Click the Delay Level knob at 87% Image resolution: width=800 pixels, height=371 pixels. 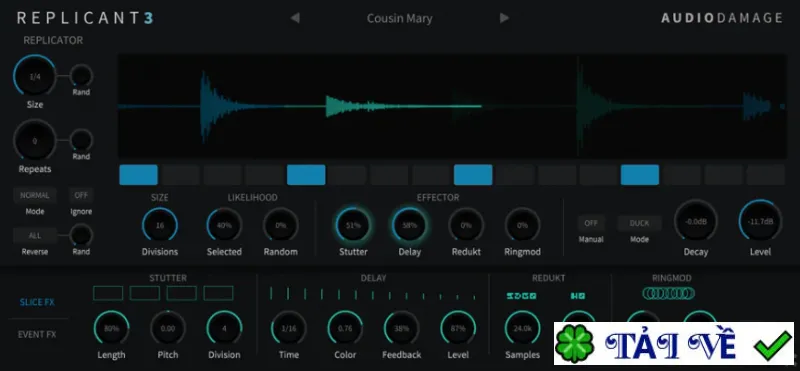(458, 328)
